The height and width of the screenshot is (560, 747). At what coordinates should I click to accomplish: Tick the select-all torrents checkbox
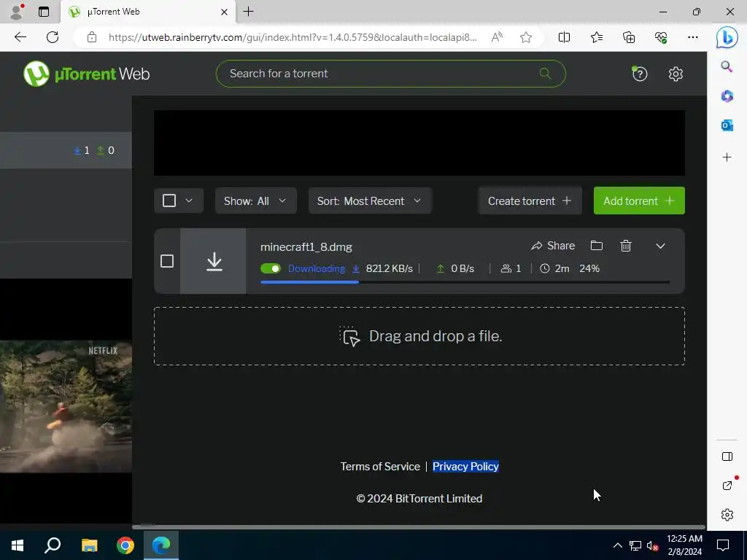(169, 201)
